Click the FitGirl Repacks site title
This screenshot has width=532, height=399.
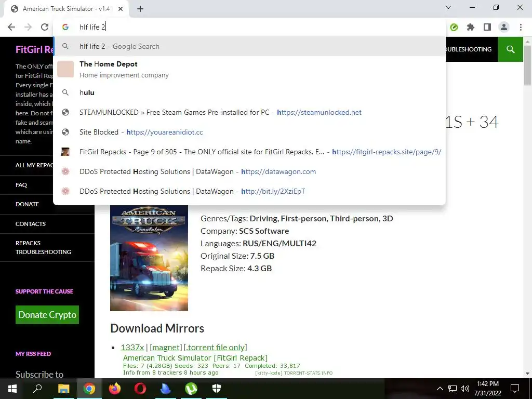click(35, 49)
